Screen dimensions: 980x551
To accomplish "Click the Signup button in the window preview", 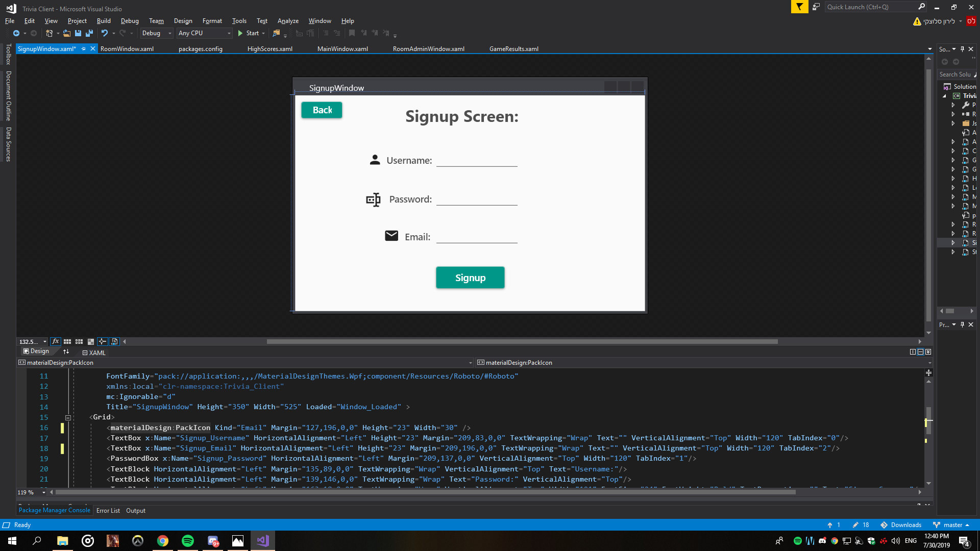I will click(x=470, y=278).
